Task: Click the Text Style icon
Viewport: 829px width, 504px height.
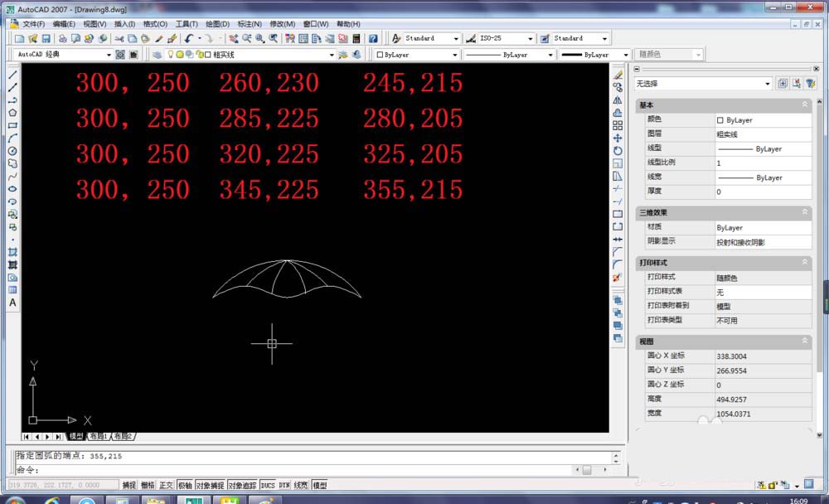Action: pos(396,39)
